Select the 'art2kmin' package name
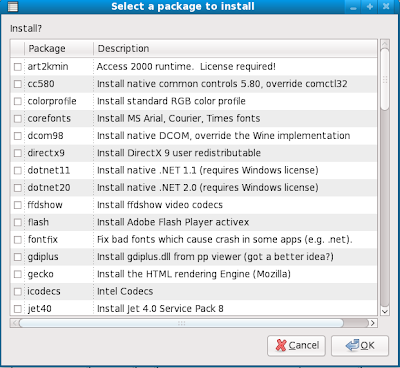 [48, 67]
